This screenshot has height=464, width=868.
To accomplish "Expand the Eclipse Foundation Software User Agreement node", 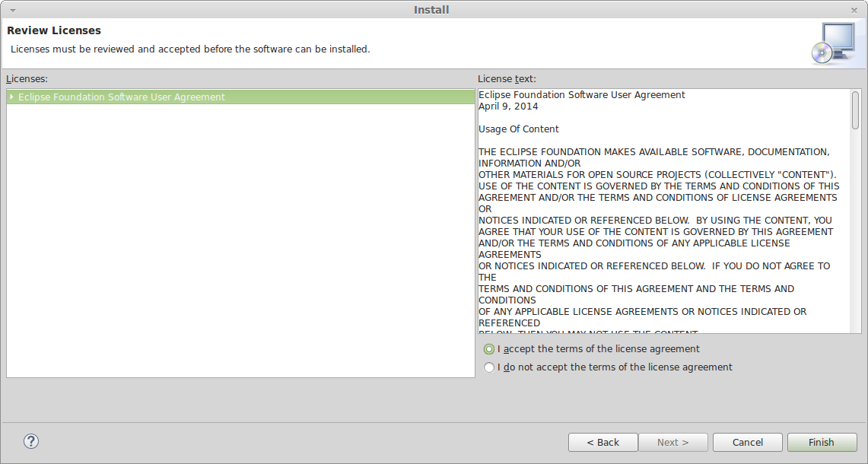I will pyautogui.click(x=11, y=97).
